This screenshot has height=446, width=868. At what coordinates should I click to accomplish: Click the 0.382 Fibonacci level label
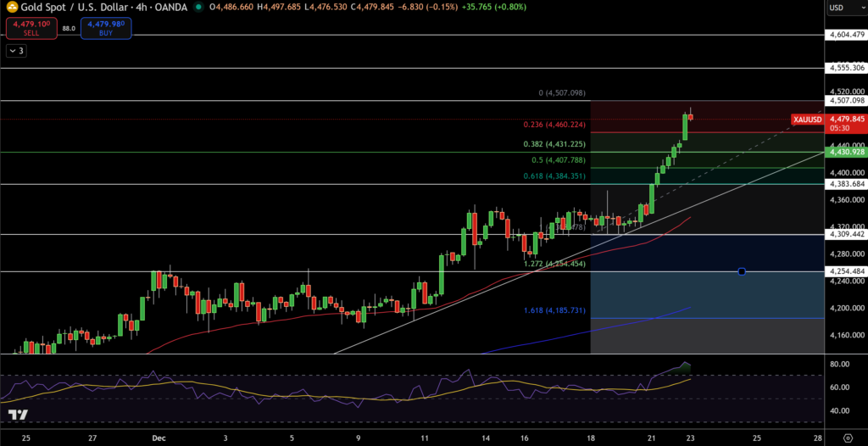click(x=554, y=144)
